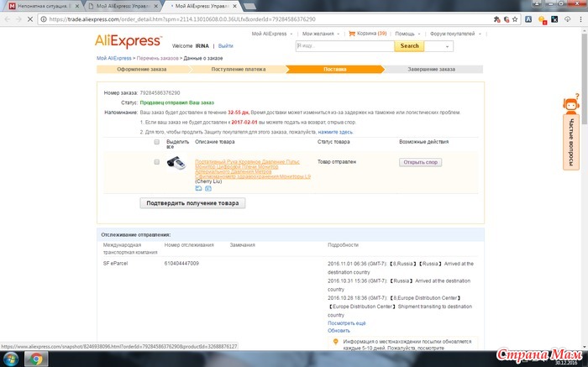Click the 'Частые вопросы' side tab
This screenshot has height=367, width=588.
[571, 143]
